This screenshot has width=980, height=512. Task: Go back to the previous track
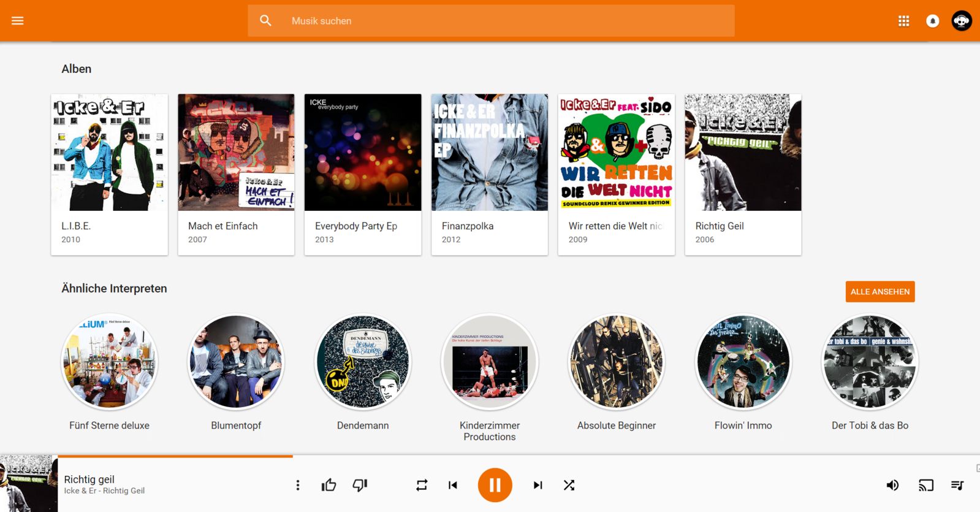[x=453, y=485]
